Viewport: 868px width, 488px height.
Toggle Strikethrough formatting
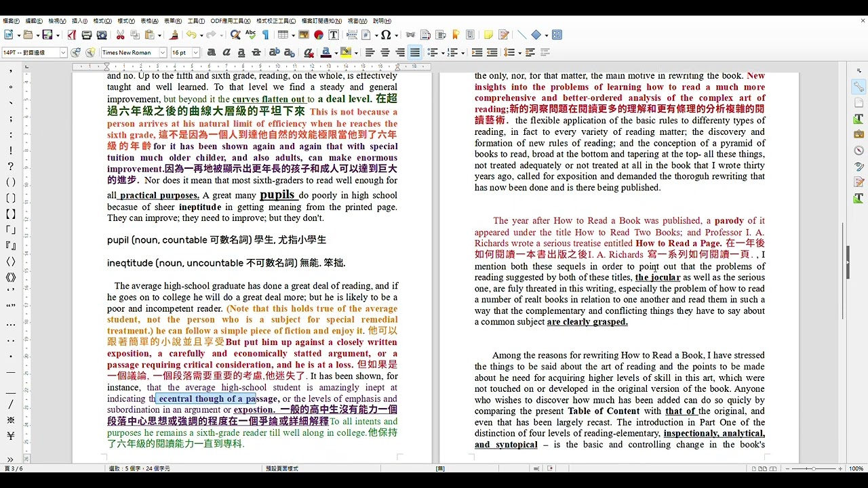(256, 52)
